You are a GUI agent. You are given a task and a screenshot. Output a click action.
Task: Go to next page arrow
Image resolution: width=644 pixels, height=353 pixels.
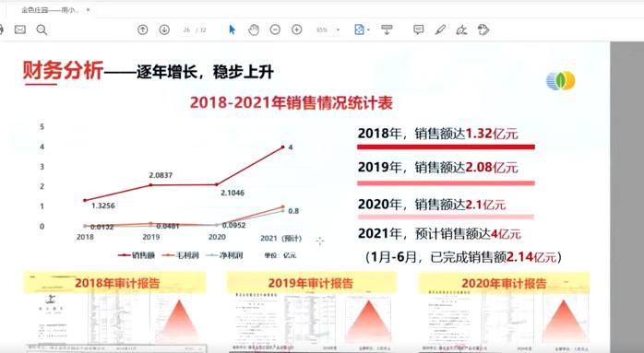click(164, 29)
